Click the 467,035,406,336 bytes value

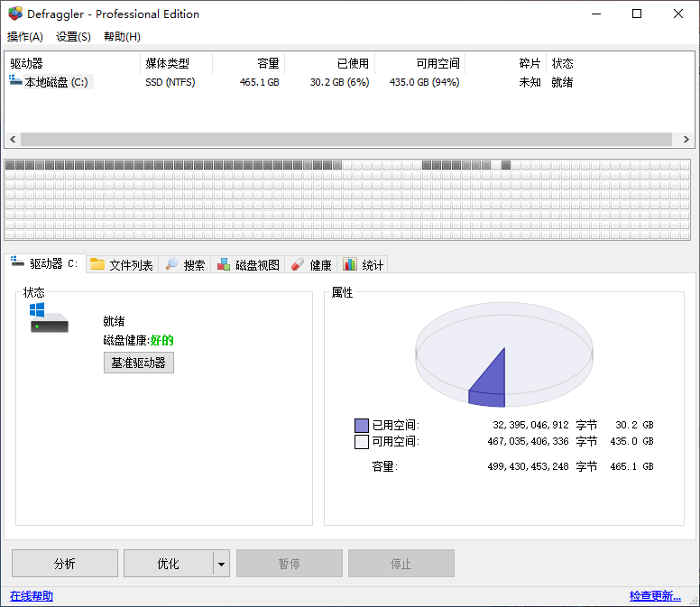point(528,441)
